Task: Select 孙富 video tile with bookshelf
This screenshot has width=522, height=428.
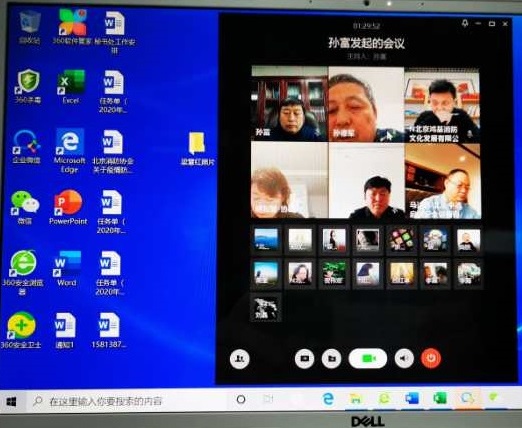Action: pyautogui.click(x=289, y=103)
